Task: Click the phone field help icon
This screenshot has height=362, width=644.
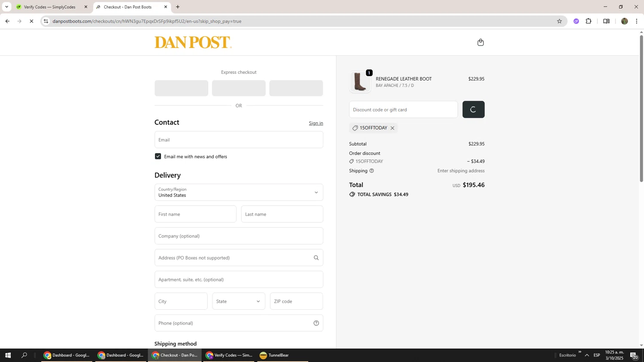Action: coord(316,323)
